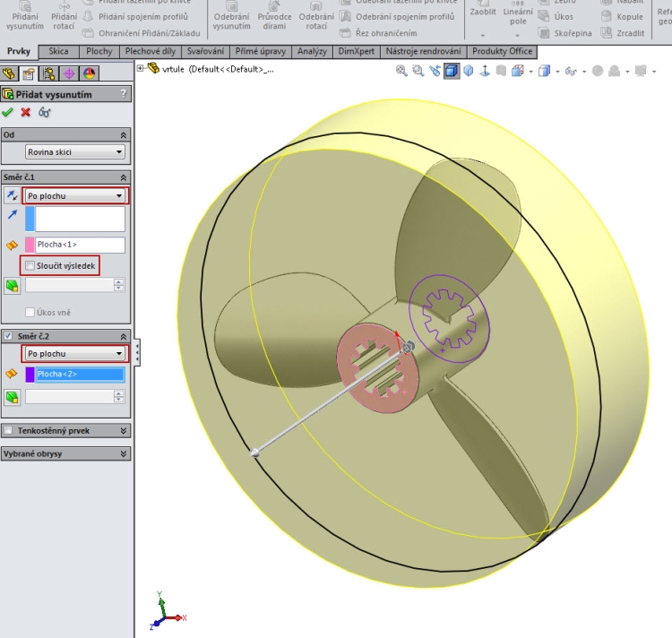672x638 pixels.
Task: Switch to the Plochy tab
Action: [99, 51]
